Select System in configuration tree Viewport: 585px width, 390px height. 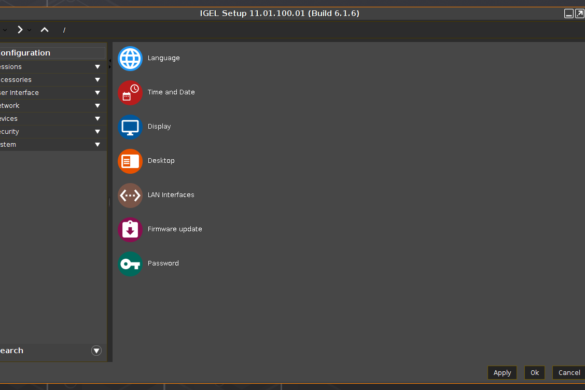[52, 144]
